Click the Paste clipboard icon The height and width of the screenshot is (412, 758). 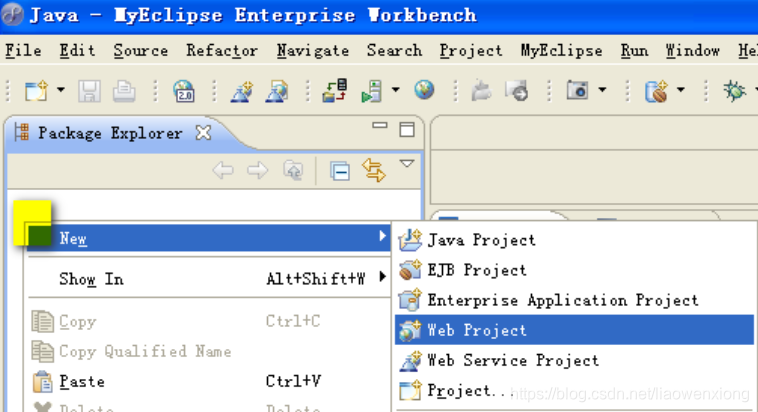click(43, 382)
